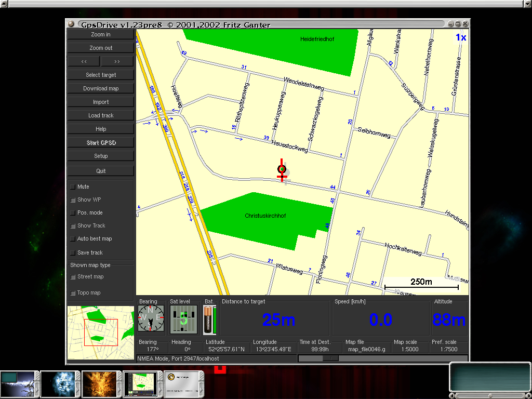Check the Topo map option
This screenshot has width=532, height=399.
coord(73,293)
